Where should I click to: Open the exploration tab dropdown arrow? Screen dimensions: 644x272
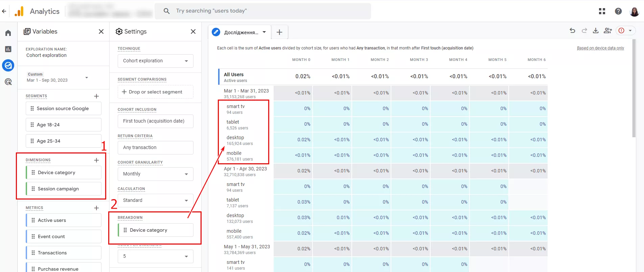pos(264,32)
